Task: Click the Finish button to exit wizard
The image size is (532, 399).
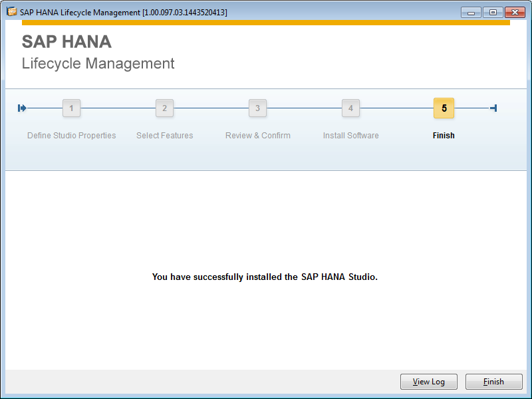Action: pos(493,381)
